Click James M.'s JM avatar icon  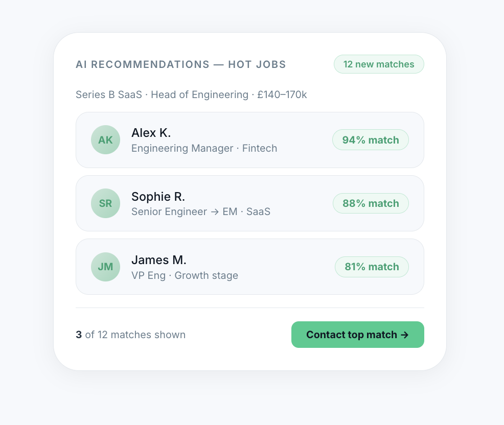(105, 267)
